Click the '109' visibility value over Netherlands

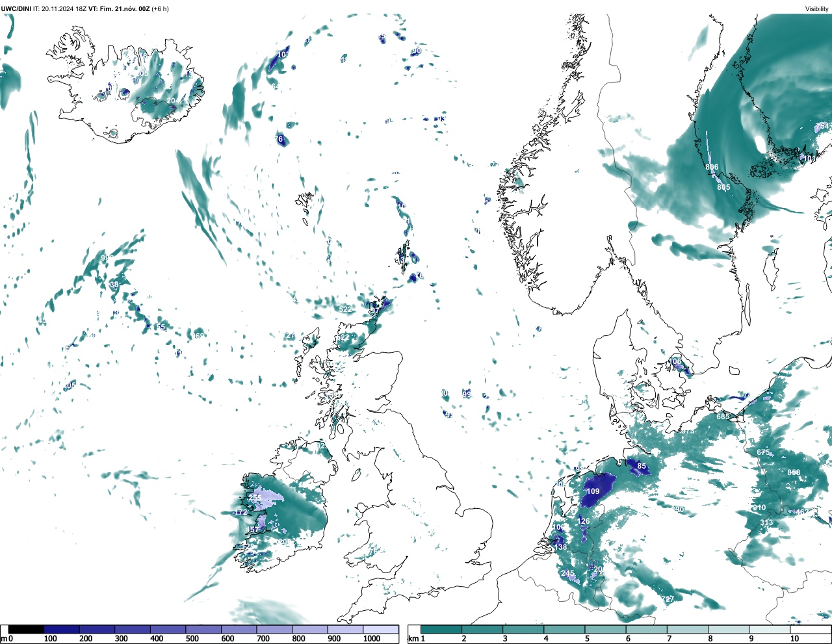point(593,491)
